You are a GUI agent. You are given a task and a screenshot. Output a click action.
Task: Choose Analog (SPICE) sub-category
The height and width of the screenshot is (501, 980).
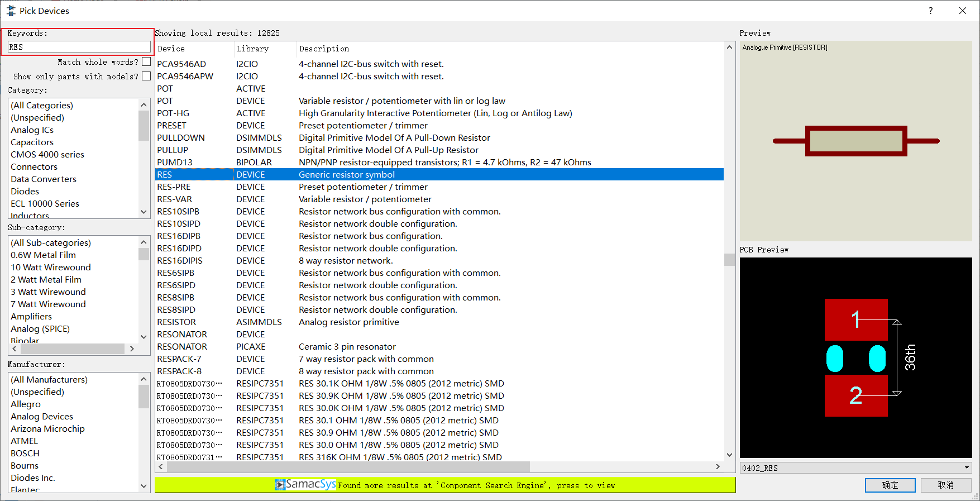40,328
